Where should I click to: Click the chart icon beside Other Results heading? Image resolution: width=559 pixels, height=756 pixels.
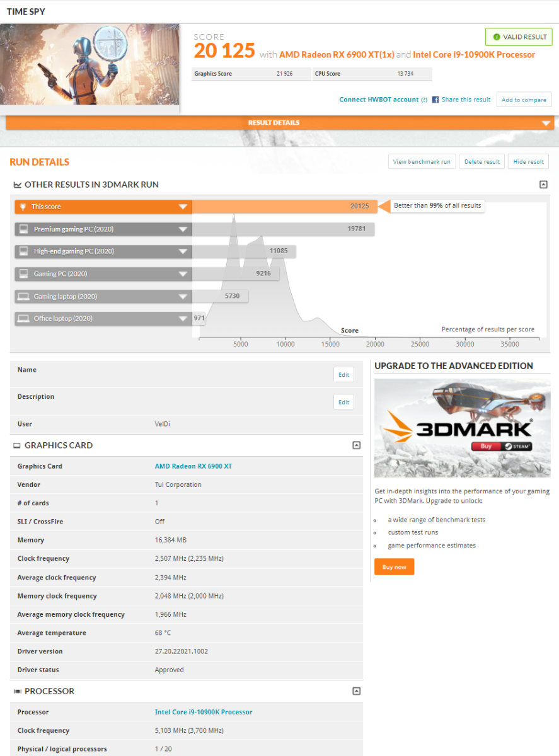pyautogui.click(x=17, y=185)
